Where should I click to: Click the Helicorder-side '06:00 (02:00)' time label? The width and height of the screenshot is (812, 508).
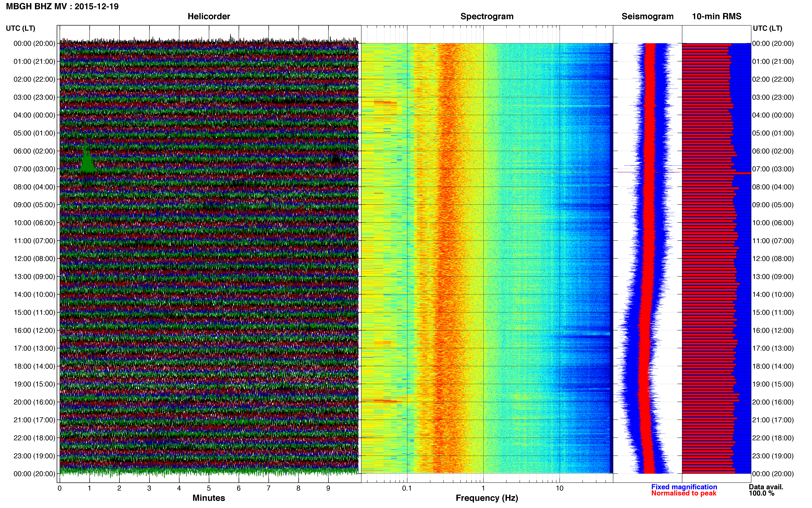coord(34,151)
